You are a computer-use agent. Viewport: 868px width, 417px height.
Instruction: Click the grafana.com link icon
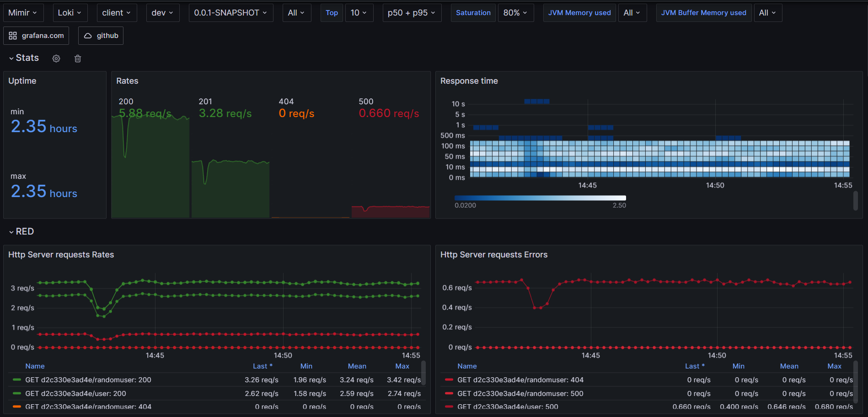13,36
